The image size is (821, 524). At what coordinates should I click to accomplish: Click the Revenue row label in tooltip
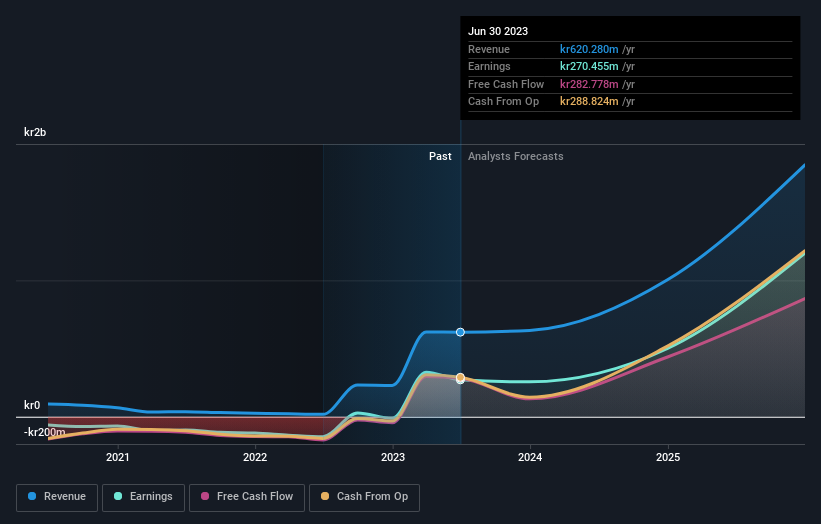[489, 49]
